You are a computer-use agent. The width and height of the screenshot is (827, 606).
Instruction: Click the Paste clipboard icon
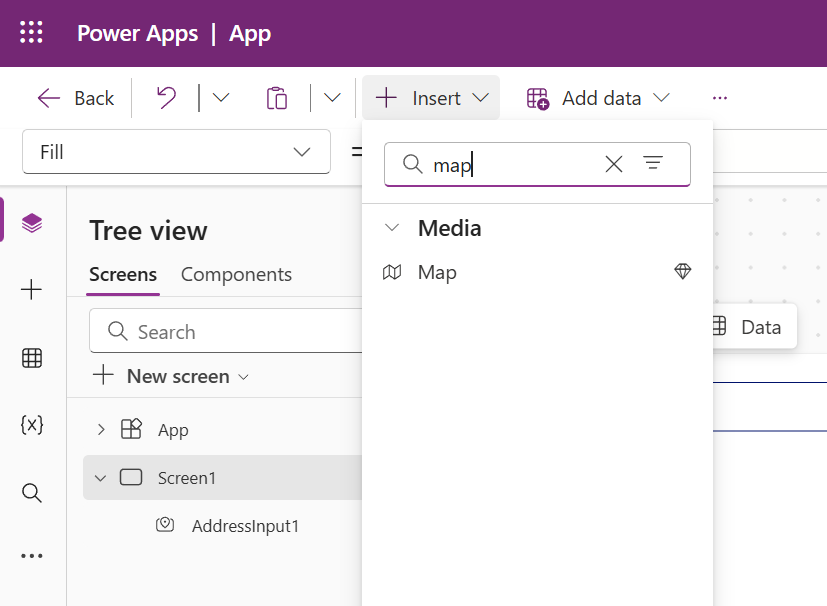277,98
